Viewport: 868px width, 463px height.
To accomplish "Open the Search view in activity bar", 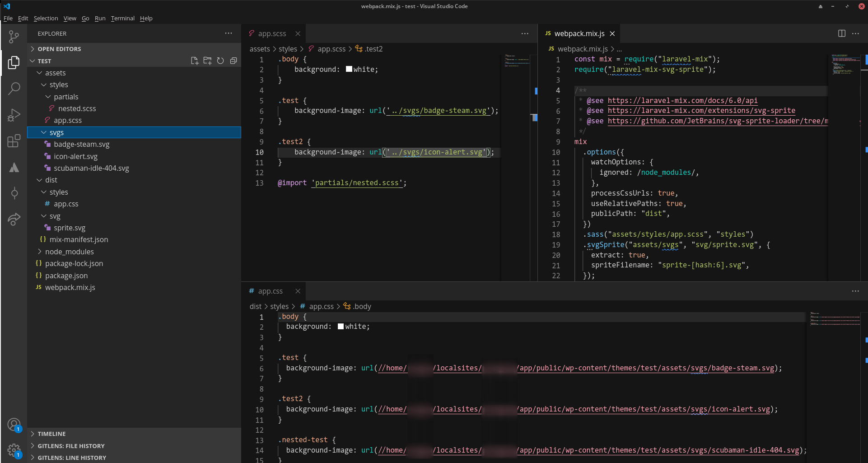I will (14, 88).
